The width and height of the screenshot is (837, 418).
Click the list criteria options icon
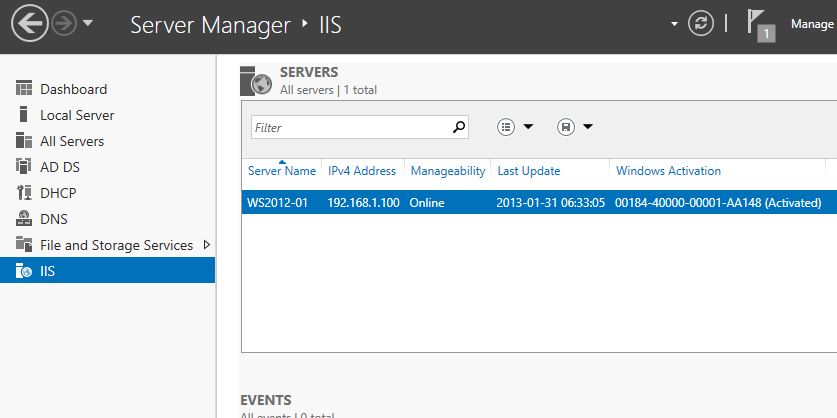pos(506,127)
